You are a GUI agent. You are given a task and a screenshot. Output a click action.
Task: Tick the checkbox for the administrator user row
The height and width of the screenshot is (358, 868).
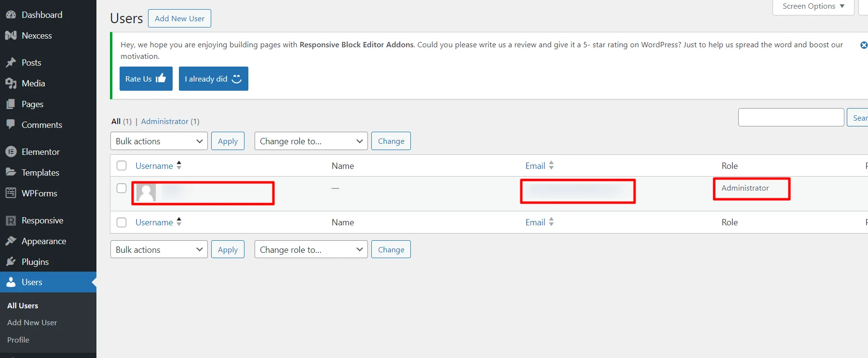pos(122,188)
